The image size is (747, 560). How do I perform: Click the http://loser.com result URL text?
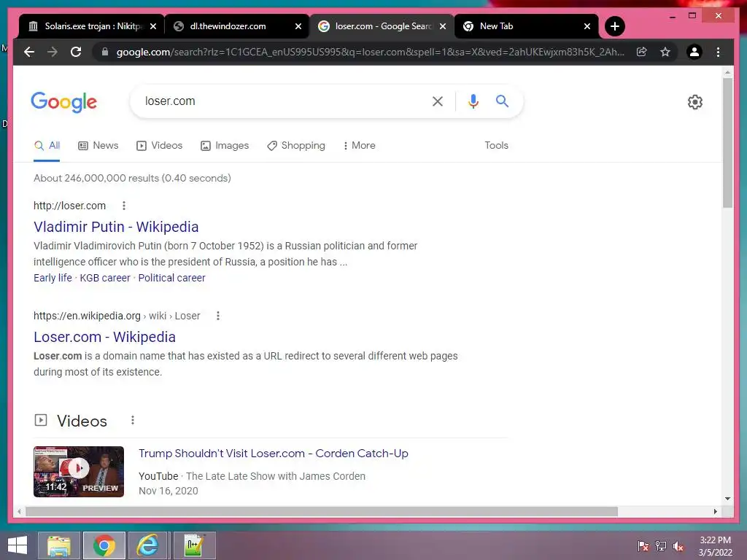pyautogui.click(x=69, y=206)
